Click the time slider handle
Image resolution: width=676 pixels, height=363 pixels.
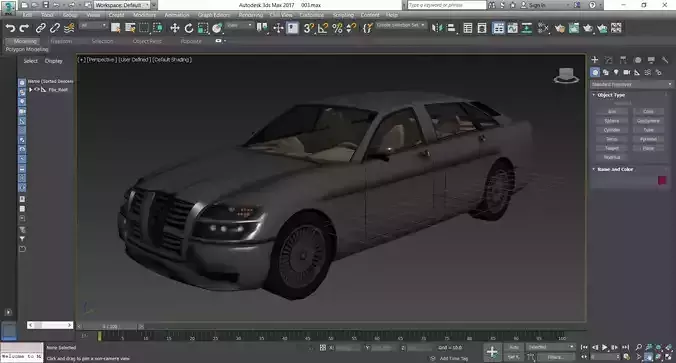pyautogui.click(x=111, y=327)
